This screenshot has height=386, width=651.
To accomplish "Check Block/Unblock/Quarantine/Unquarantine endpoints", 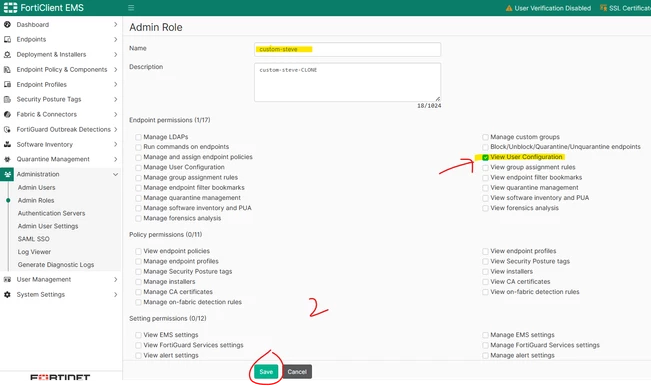I will pyautogui.click(x=485, y=147).
